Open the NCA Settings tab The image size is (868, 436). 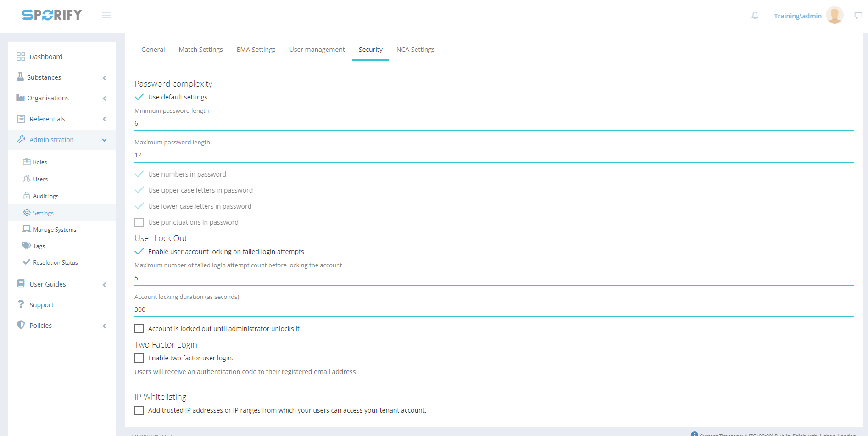point(415,50)
